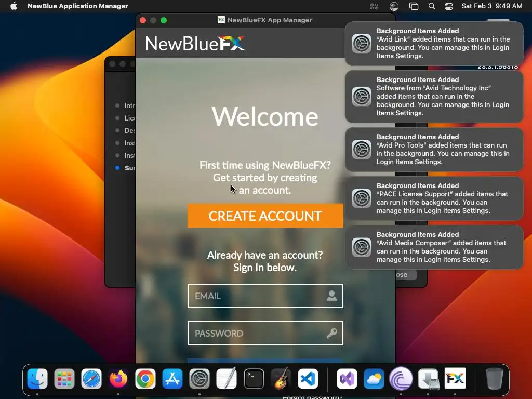The image size is (532, 399).
Task: Open Spotlight search in menu bar
Action: point(432,6)
